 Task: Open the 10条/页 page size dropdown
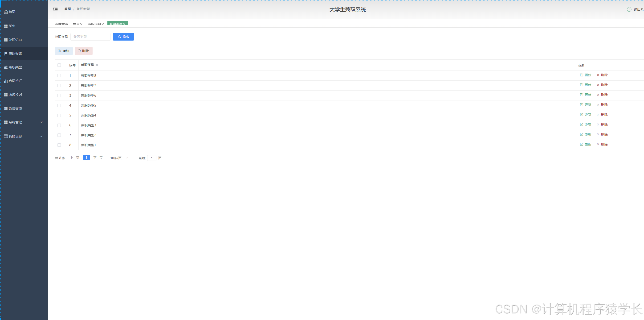pyautogui.click(x=119, y=158)
